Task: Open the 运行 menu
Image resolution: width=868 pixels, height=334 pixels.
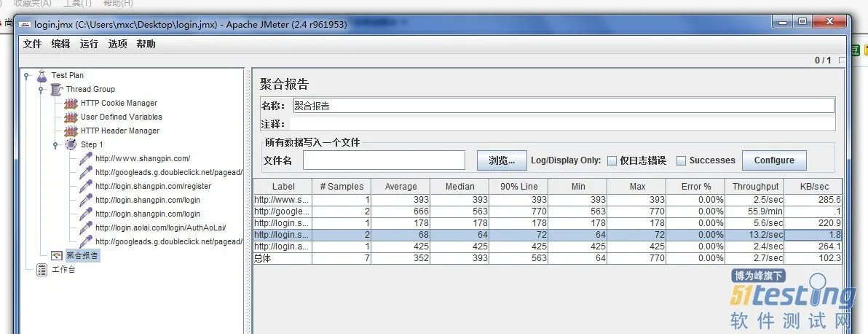Action: (89, 44)
